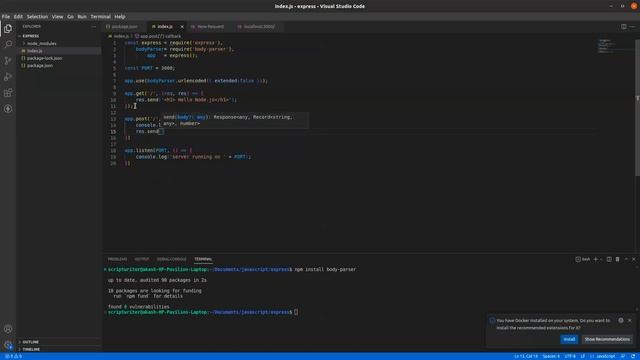Open the Run menu
The image size is (640, 360).
coord(82,17)
